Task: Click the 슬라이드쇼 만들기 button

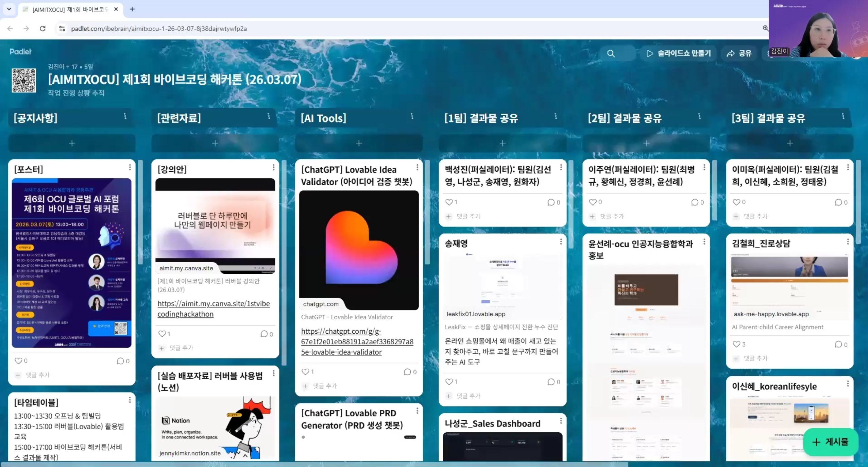Action: (x=678, y=53)
